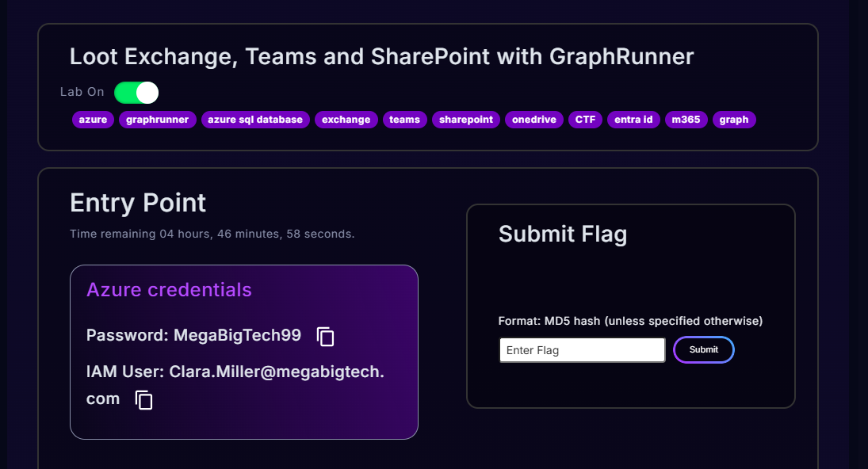
Task: Click the Submit Flag heading
Action: 563,234
